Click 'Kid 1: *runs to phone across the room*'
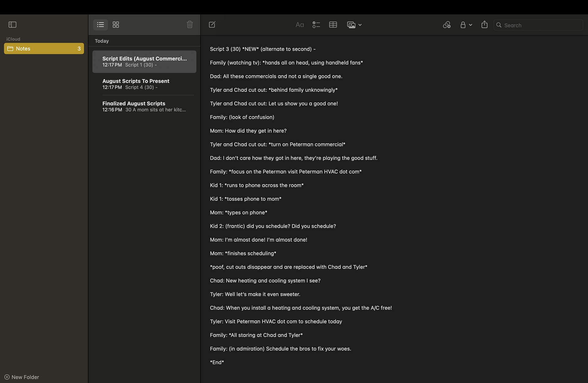This screenshot has width=588, height=383. [257, 185]
